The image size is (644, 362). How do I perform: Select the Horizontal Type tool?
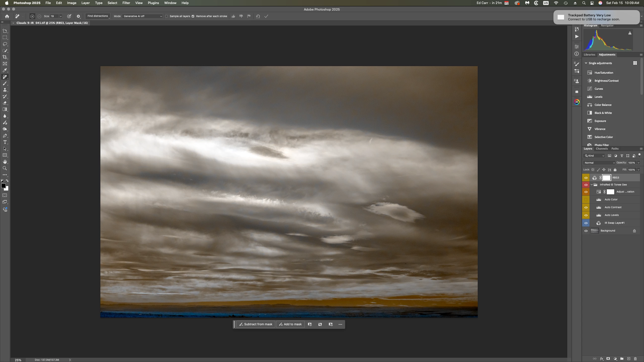[5, 142]
